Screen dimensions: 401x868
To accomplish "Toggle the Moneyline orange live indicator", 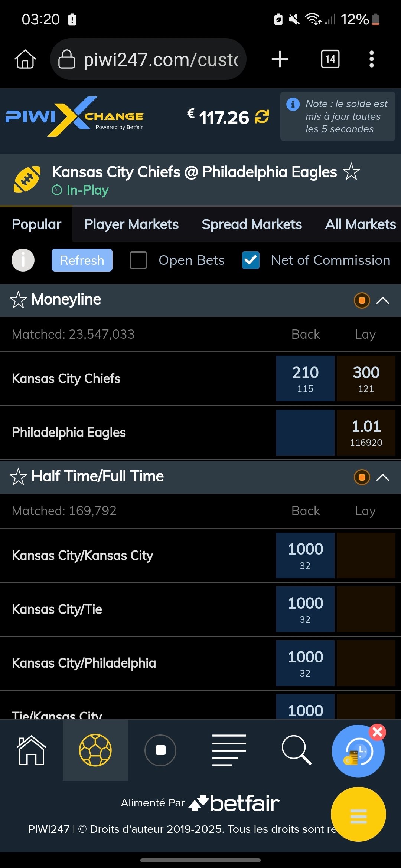I will click(x=362, y=300).
